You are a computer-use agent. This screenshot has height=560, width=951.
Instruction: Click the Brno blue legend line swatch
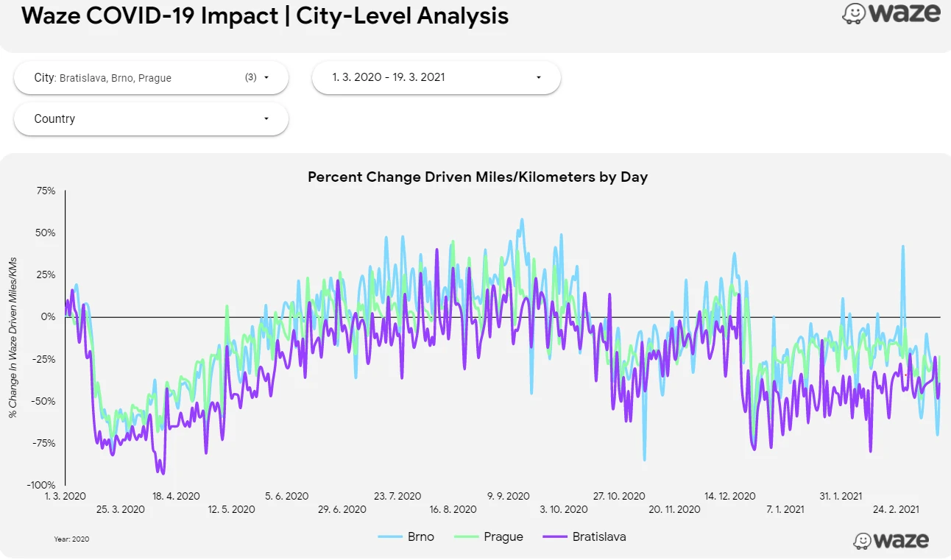pyautogui.click(x=390, y=536)
